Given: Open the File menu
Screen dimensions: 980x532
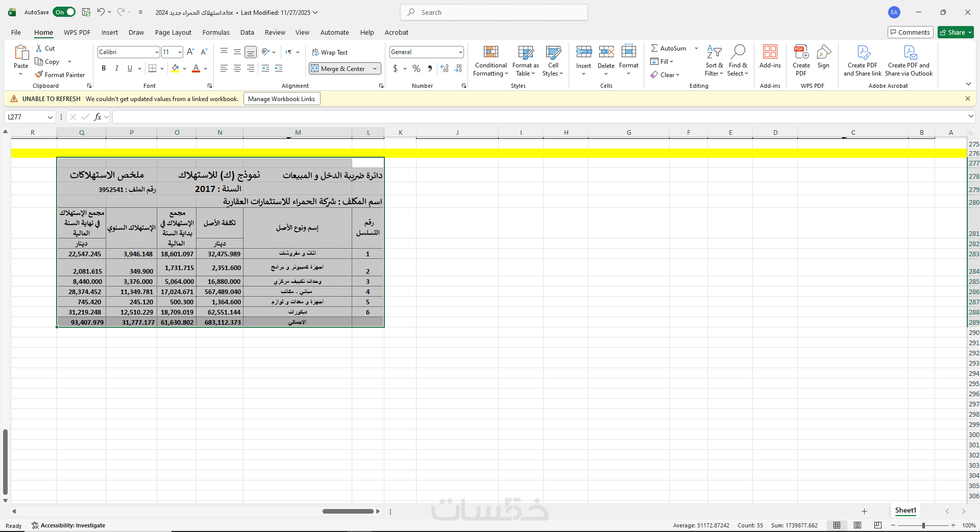Looking at the screenshot, I should tap(16, 32).
